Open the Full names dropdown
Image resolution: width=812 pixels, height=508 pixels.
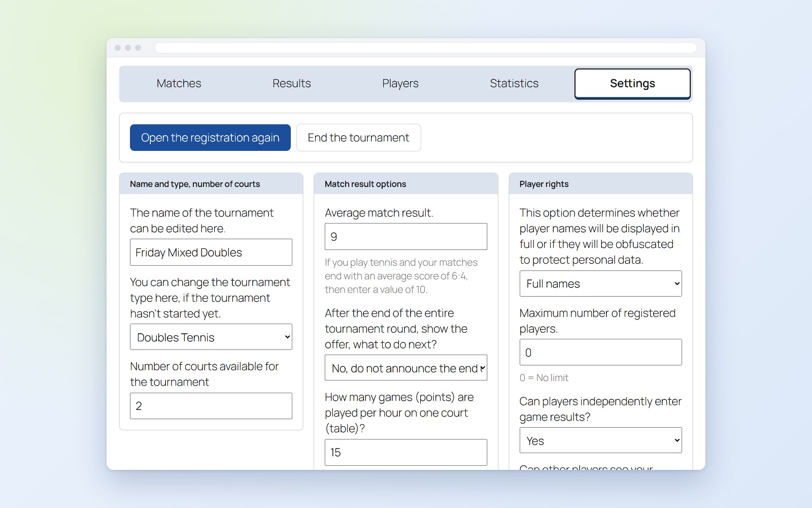(x=601, y=283)
